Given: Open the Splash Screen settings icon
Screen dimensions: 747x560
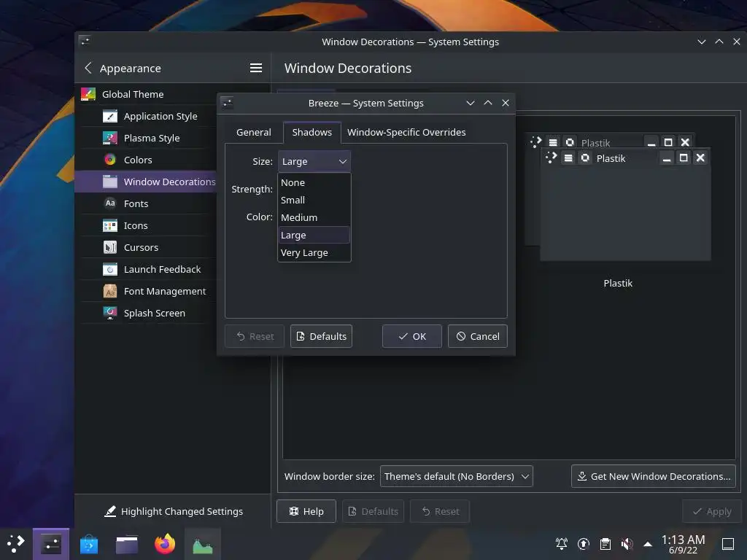Looking at the screenshot, I should tap(110, 314).
